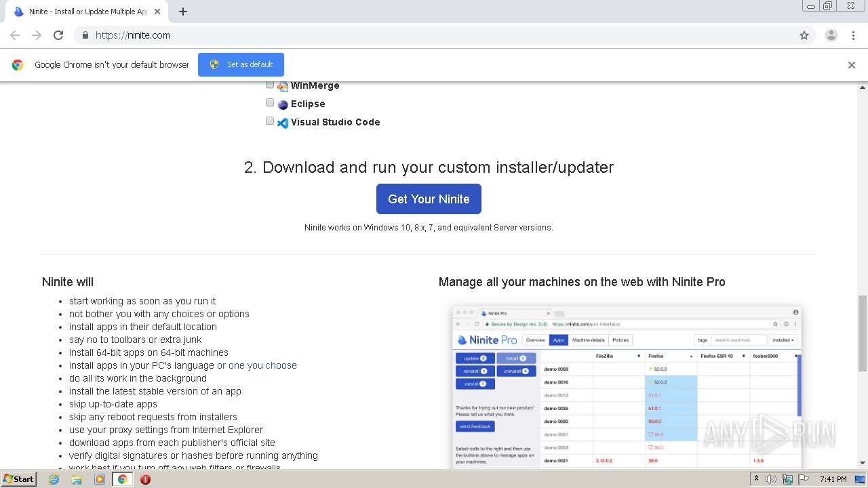Check the Eclipse checkbox
The width and height of the screenshot is (868, 488).
(270, 102)
